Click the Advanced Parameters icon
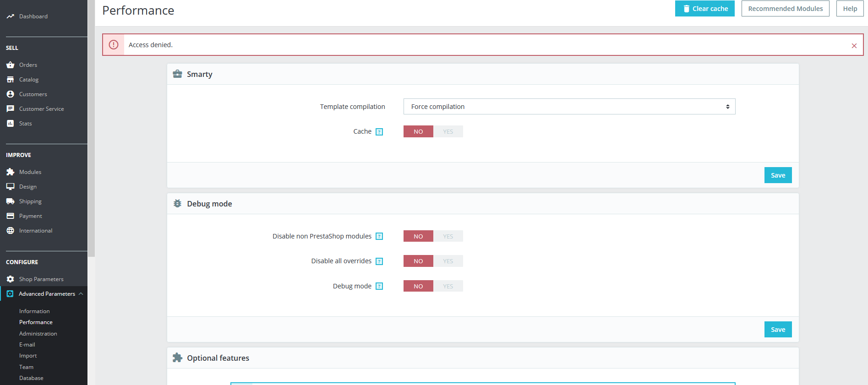The height and width of the screenshot is (385, 868). tap(10, 294)
